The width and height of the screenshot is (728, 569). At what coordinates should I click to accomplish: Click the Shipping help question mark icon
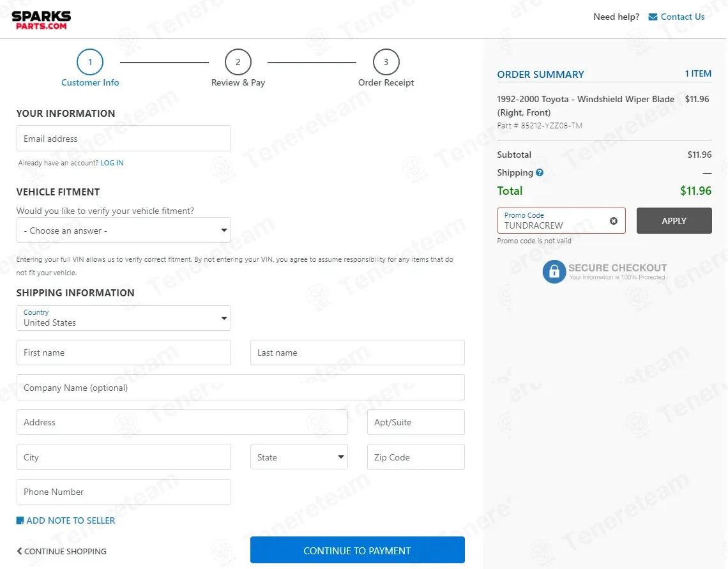(540, 172)
